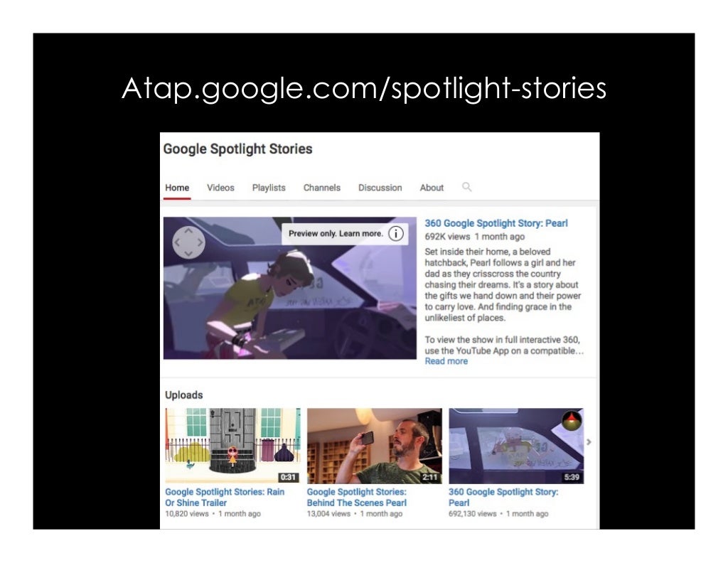Select the Discussion tab
728x563 pixels.
(x=380, y=188)
